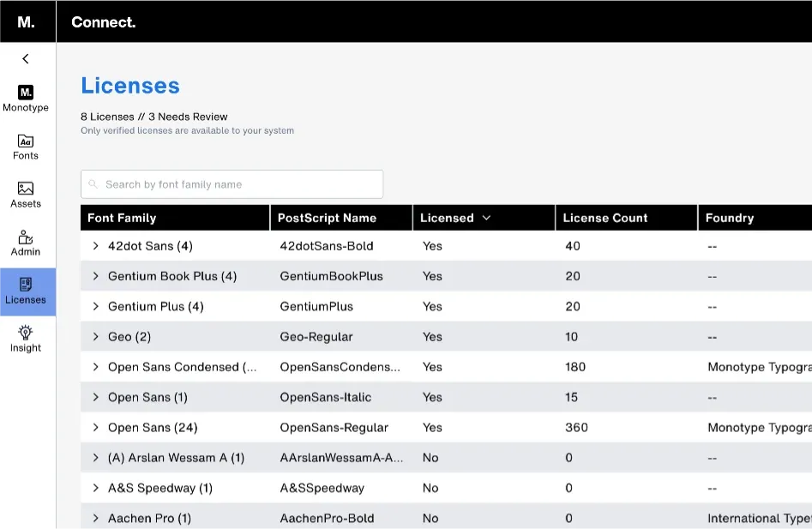Image resolution: width=812 pixels, height=529 pixels.
Task: Click 42dotSans-Bold PostScript name
Action: 326,246
